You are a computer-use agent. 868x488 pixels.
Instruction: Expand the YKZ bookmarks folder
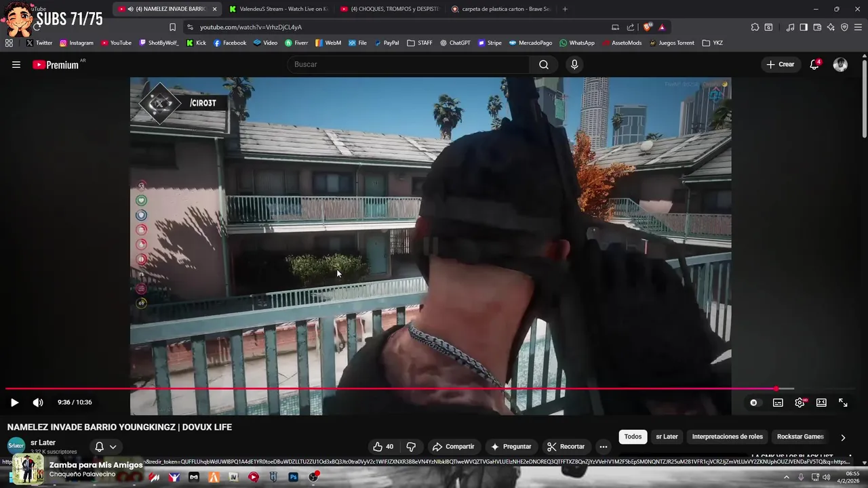(x=713, y=43)
